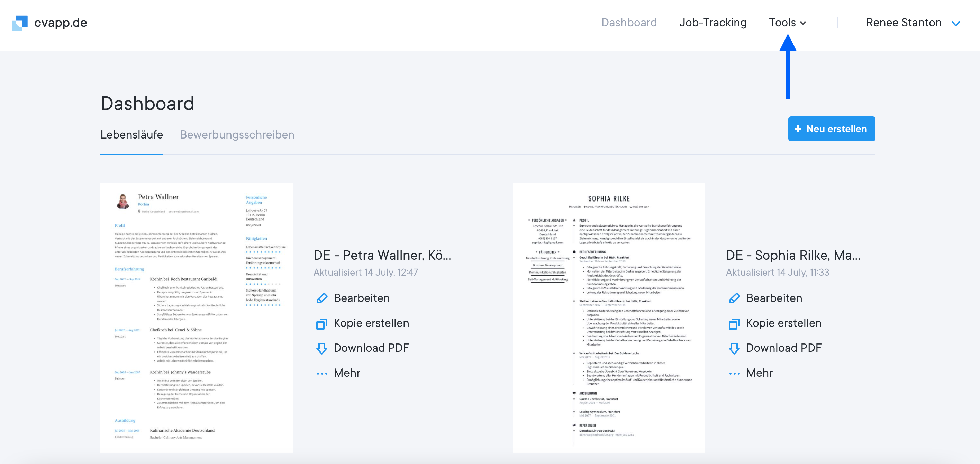Image resolution: width=980 pixels, height=464 pixels.
Task: Click the cvapp.de logo icon
Action: click(20, 23)
